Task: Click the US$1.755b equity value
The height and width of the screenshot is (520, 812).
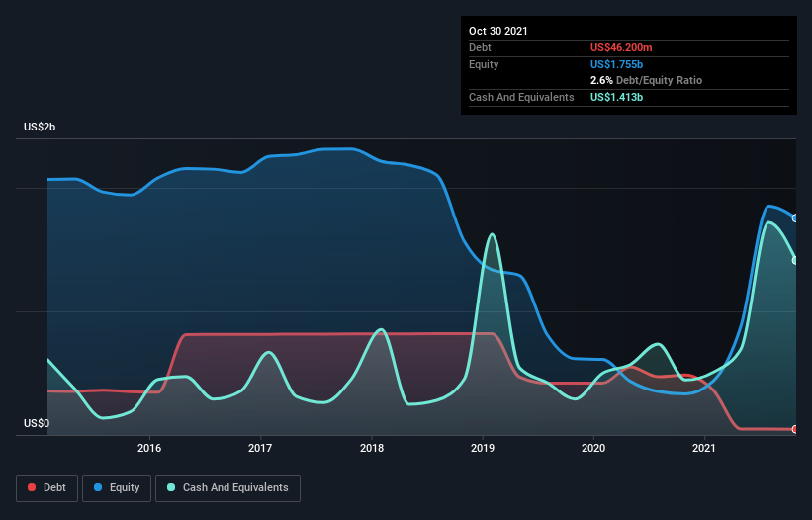Action: click(x=616, y=64)
